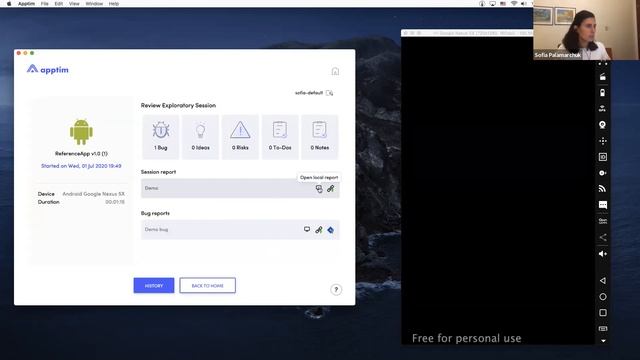Click the share icon in emulator sidebar
640x360 pixels.
pos(603,237)
